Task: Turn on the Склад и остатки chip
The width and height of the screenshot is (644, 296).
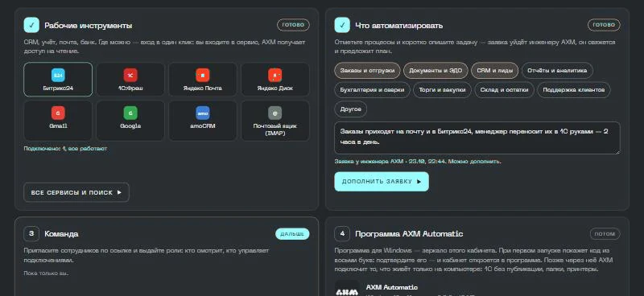Action: click(x=505, y=89)
